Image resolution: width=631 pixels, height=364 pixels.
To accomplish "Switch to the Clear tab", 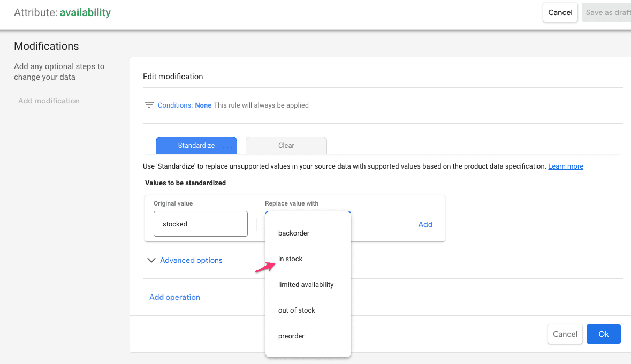I will tap(286, 145).
